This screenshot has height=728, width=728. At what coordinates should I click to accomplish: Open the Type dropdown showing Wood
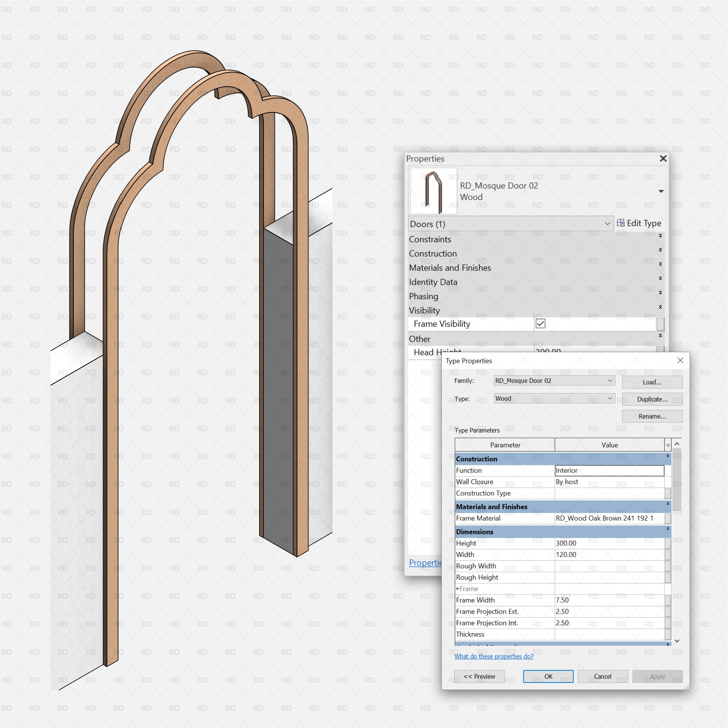(610, 398)
